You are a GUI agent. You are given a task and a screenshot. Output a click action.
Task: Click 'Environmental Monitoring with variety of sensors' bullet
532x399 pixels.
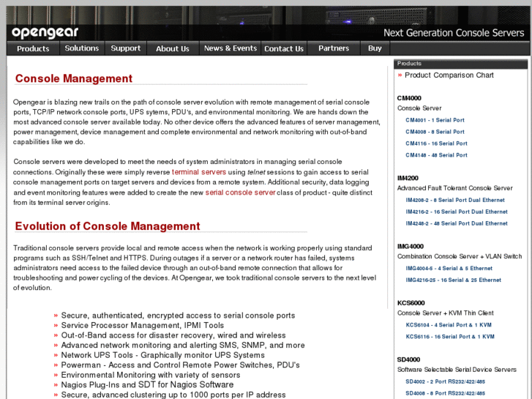[151, 375]
